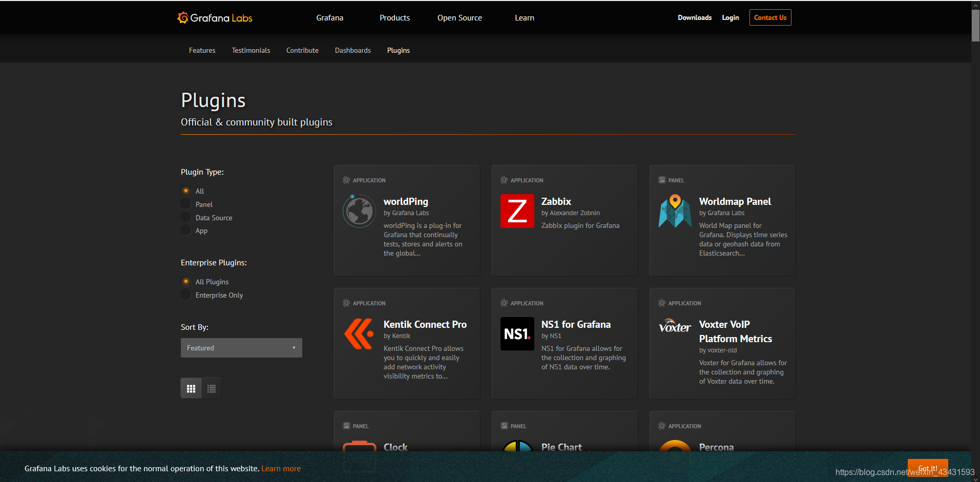Select the All plugin type radio

coord(186,191)
